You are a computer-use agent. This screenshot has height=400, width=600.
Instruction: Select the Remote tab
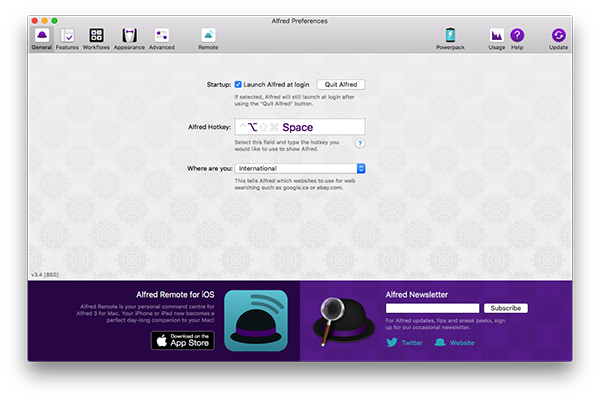pyautogui.click(x=208, y=39)
